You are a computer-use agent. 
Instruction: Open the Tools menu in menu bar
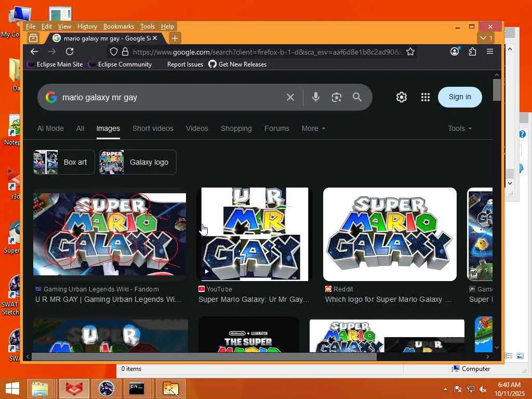pos(148,26)
